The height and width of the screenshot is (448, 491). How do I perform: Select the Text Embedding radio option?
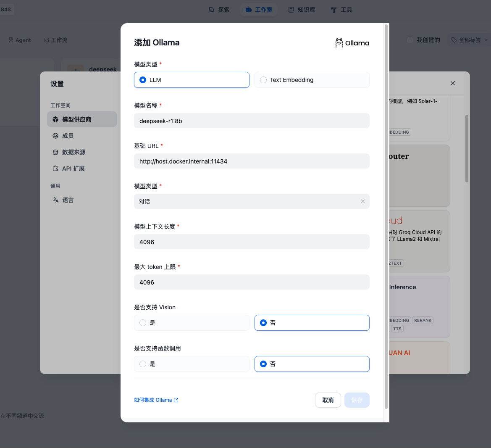263,80
